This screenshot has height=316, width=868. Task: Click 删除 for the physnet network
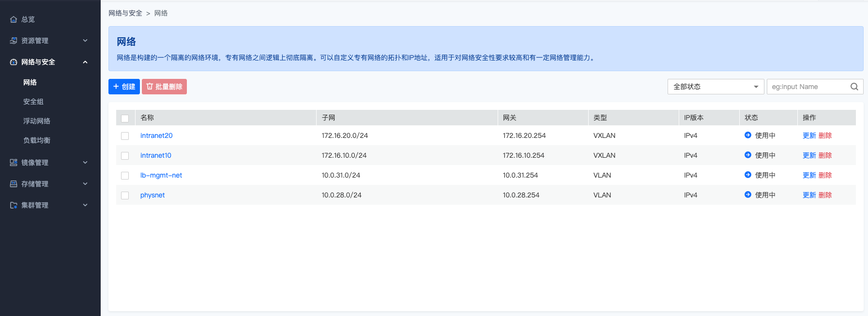pos(825,195)
